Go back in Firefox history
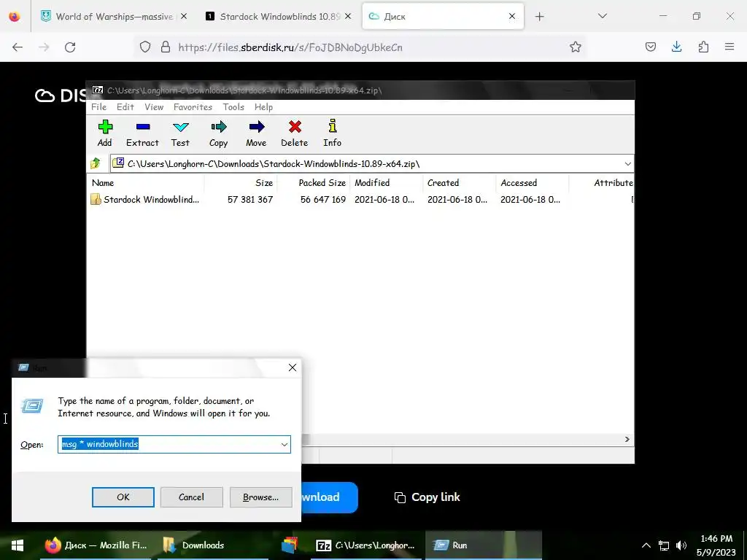This screenshot has height=560, width=747. [x=18, y=47]
